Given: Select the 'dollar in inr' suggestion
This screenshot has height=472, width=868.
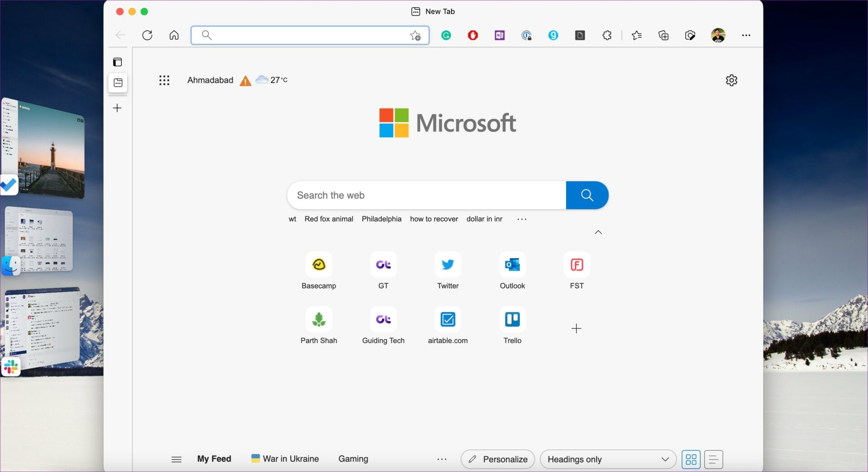Looking at the screenshot, I should click(484, 219).
